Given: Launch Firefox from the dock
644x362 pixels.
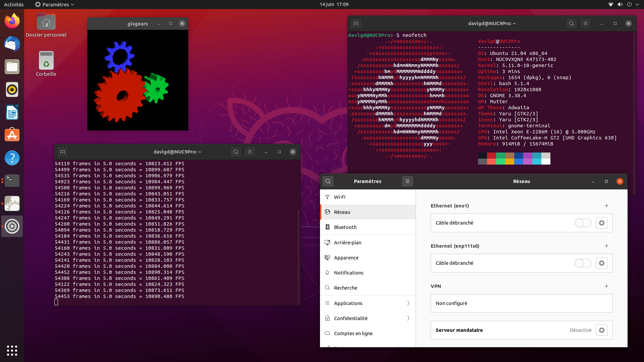Looking at the screenshot, I should 12,21.
